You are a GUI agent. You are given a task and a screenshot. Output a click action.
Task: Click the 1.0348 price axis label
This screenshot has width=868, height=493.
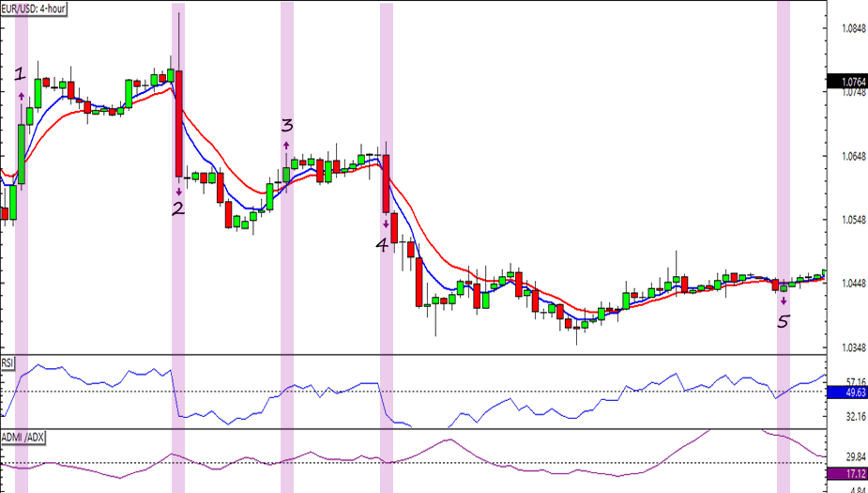853,347
